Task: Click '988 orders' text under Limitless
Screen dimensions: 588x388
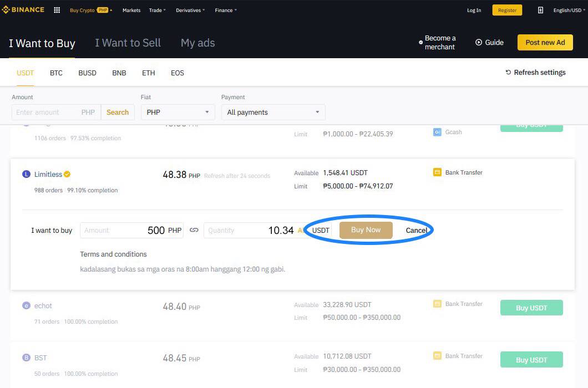Action: pyautogui.click(x=48, y=191)
